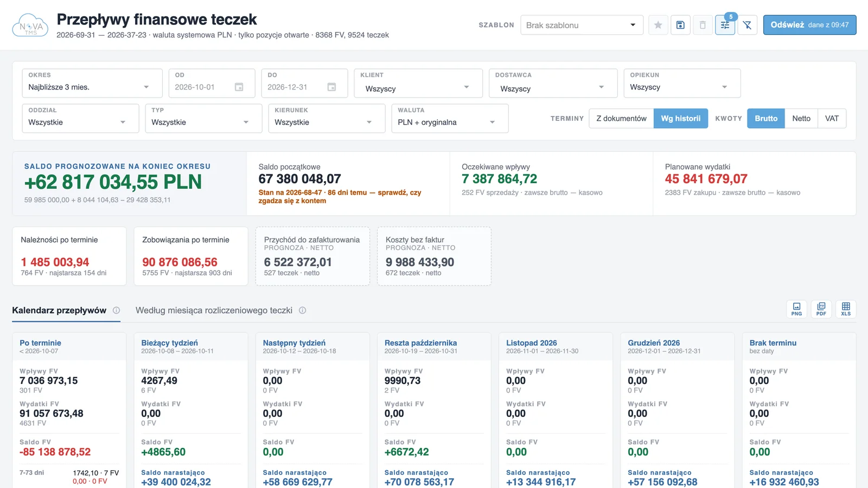868x488 pixels.
Task: Expand the Opiekun dropdown
Action: click(682, 83)
